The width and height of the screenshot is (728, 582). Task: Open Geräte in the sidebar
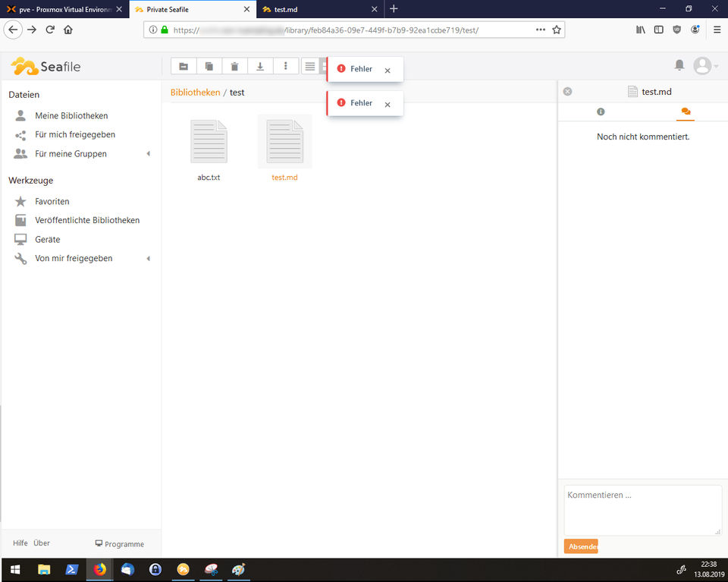(x=47, y=240)
